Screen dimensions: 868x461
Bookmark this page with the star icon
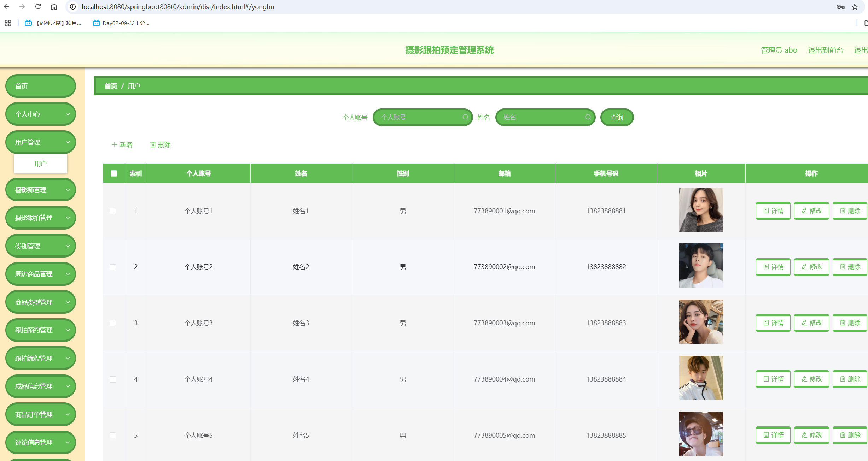(x=855, y=7)
